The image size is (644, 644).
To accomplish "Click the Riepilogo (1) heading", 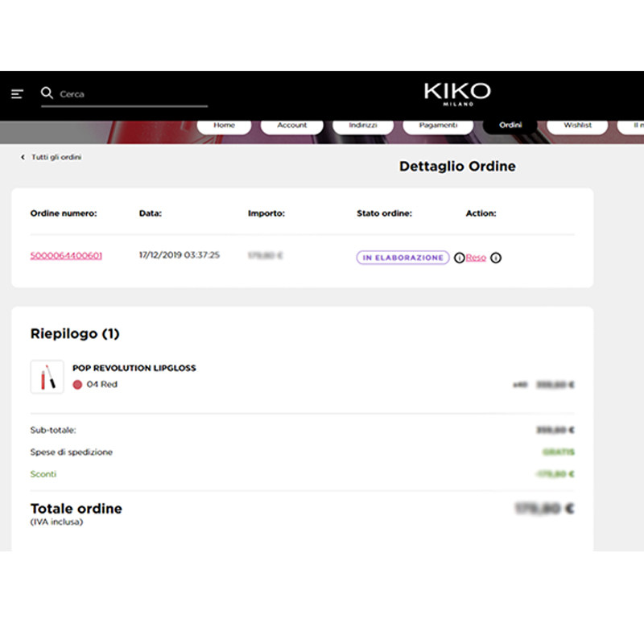I will (75, 333).
